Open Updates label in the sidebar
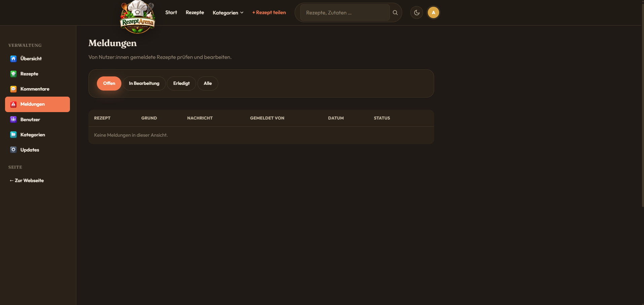Image resolution: width=644 pixels, height=305 pixels. point(30,150)
